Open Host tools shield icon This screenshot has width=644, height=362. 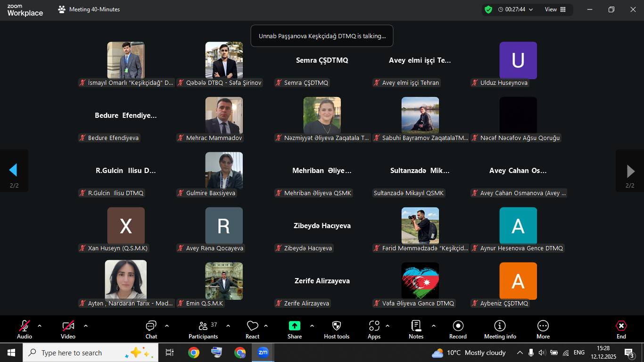tap(336, 329)
